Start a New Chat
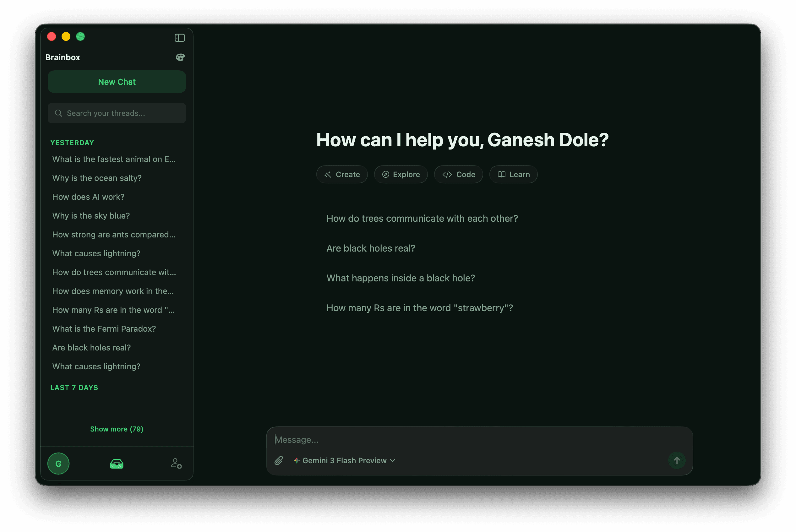Screen dimensions: 796x532 (x=117, y=82)
